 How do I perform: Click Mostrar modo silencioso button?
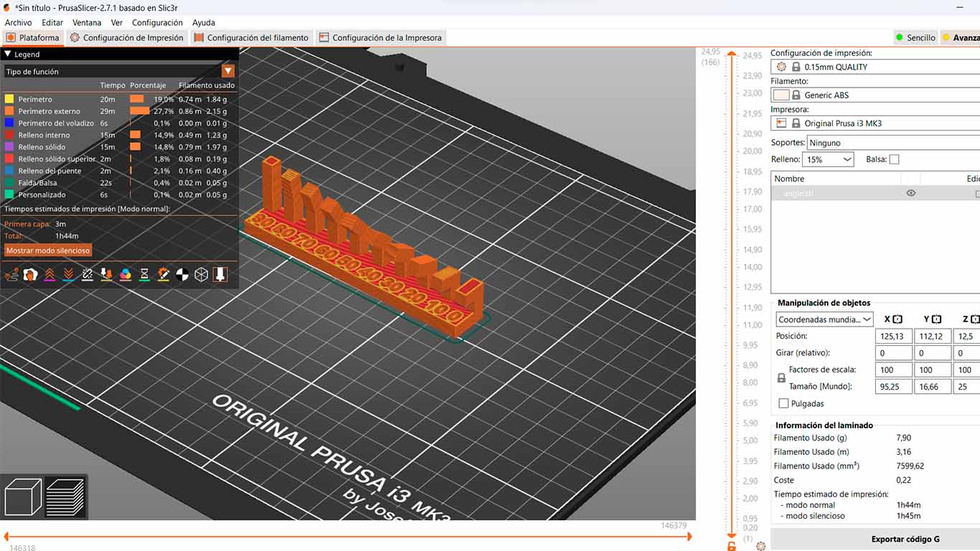click(48, 250)
